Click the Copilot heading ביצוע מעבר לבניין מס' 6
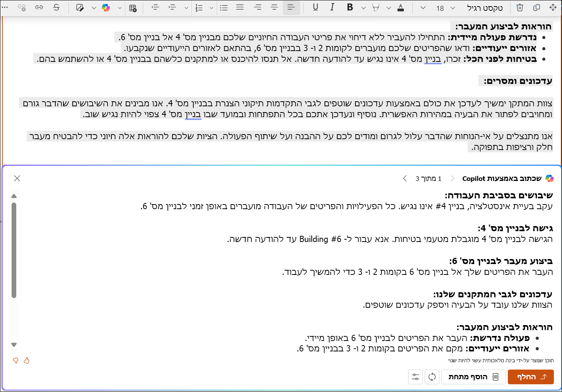The image size is (562, 392). 501,261
